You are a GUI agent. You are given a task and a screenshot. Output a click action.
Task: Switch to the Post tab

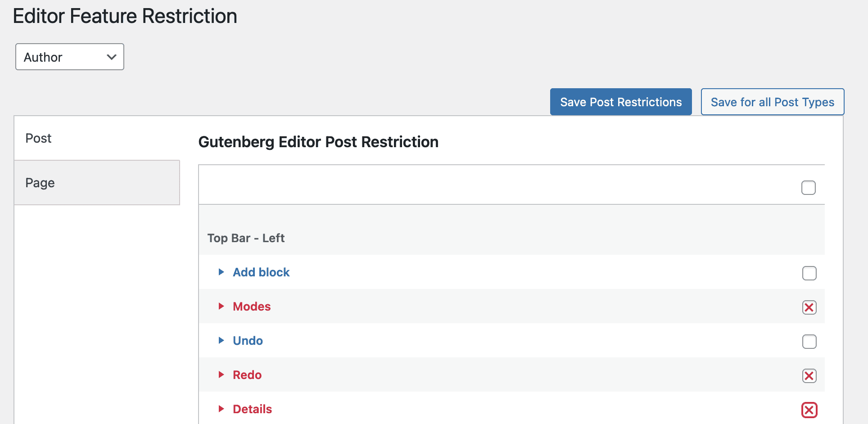coord(39,138)
